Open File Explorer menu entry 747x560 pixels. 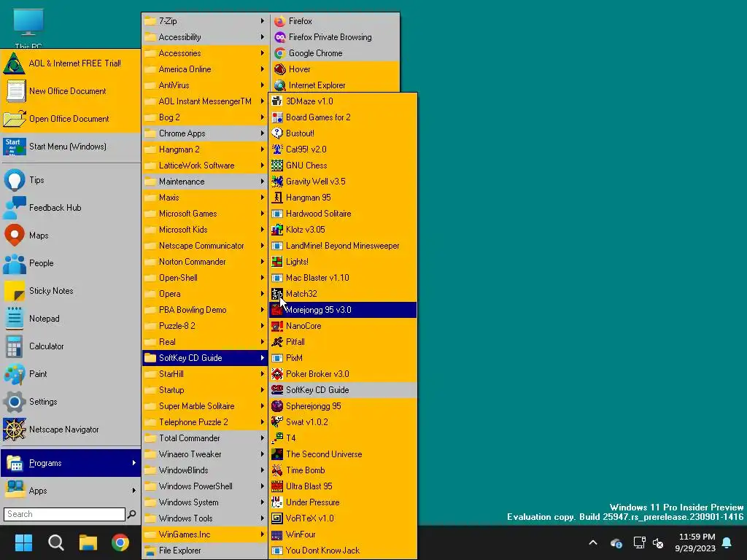pos(205,551)
